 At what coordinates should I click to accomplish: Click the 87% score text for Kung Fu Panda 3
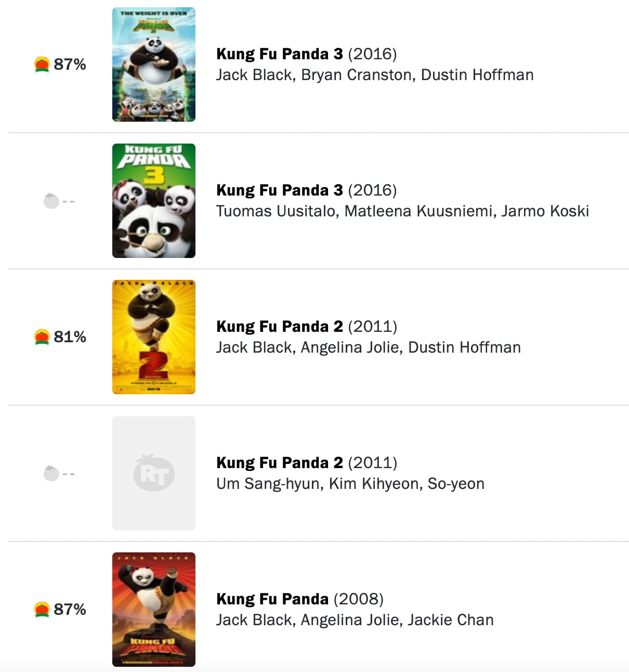pyautogui.click(x=70, y=64)
